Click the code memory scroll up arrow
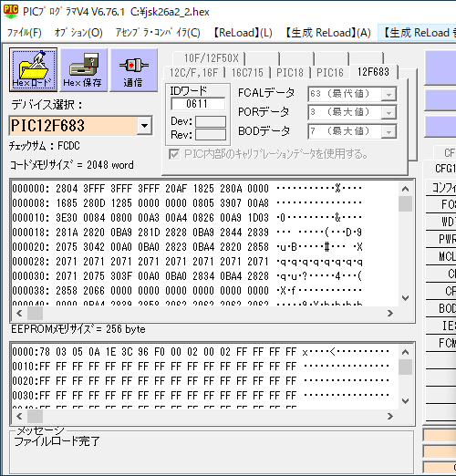Image resolution: width=456 pixels, height=476 pixels. [x=405, y=189]
